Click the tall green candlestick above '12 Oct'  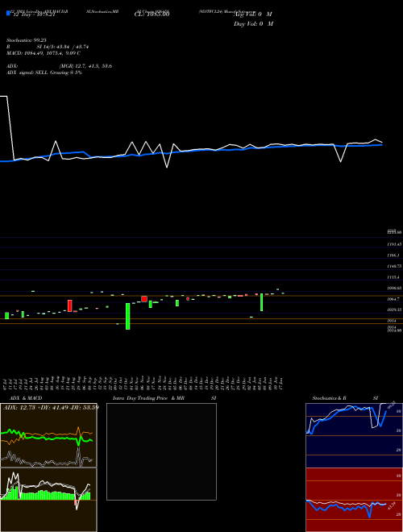[x=128, y=316]
